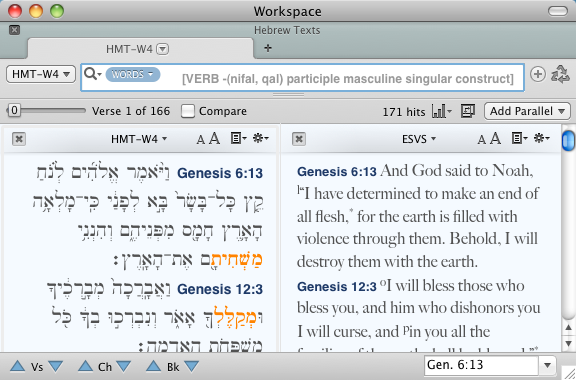Image resolution: width=576 pixels, height=380 pixels.
Task: Go to next book with Bk down arrow
Action: [191, 366]
